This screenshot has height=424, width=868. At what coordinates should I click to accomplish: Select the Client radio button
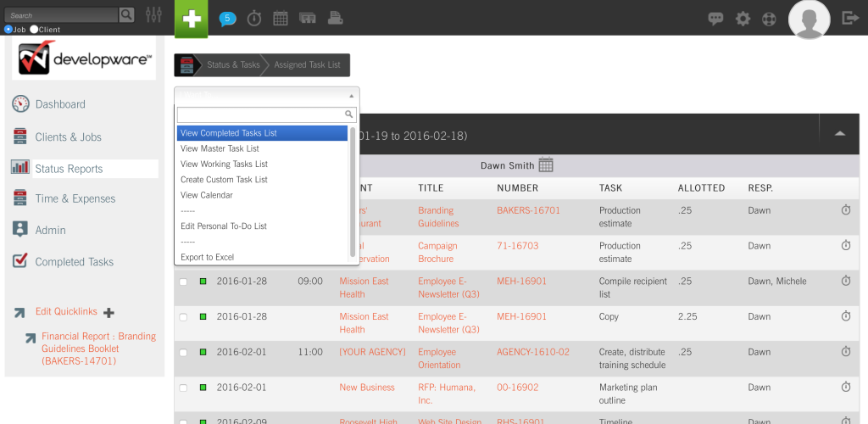click(34, 30)
